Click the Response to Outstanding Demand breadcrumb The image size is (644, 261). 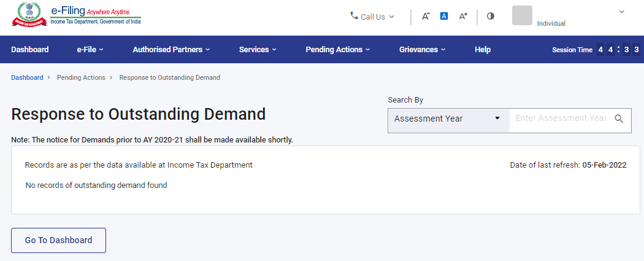point(170,77)
